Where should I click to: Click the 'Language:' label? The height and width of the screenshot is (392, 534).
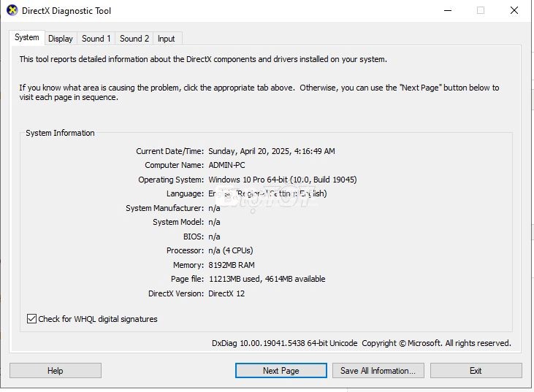[x=186, y=193]
